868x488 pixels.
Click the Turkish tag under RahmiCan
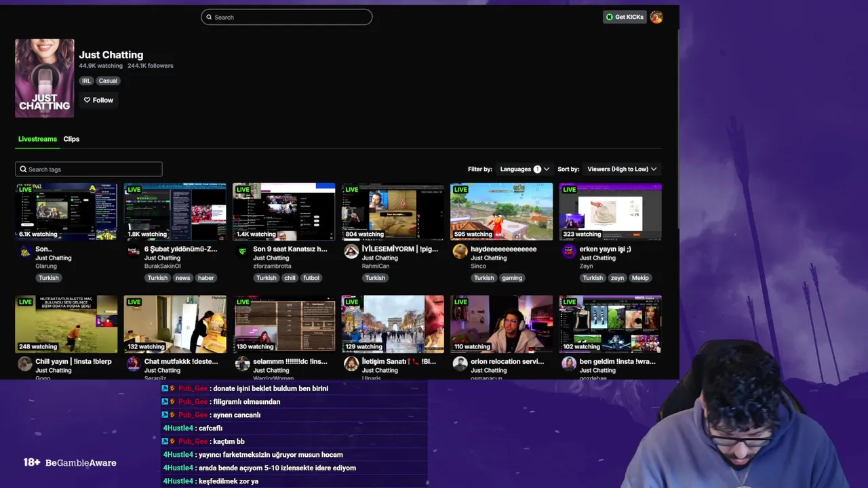tap(375, 278)
